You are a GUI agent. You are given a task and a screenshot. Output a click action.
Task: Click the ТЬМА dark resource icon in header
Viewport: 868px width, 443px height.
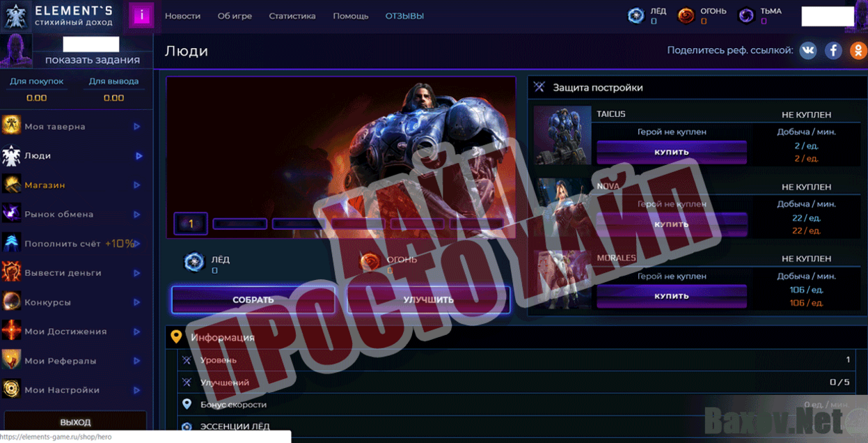pos(747,15)
